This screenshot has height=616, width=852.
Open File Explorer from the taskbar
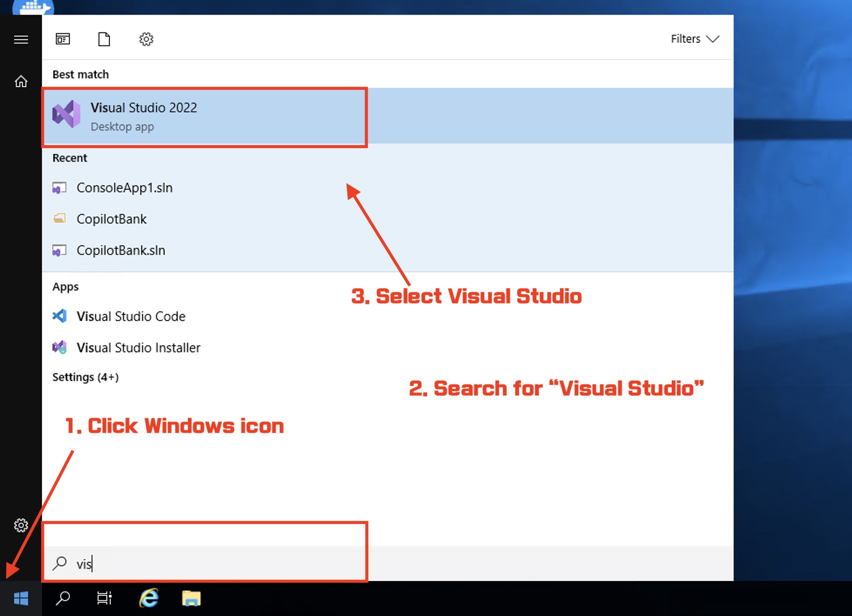191,599
